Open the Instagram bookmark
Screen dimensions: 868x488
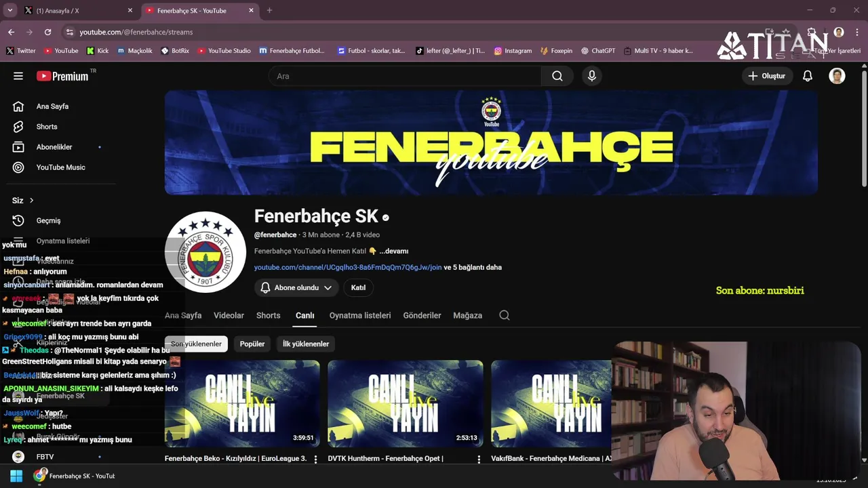click(513, 51)
